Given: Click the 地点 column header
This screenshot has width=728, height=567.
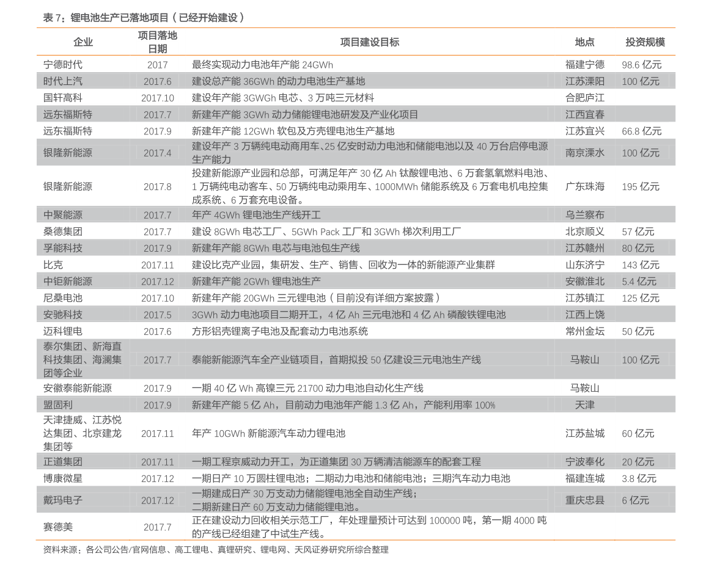Looking at the screenshot, I should pyautogui.click(x=584, y=42).
